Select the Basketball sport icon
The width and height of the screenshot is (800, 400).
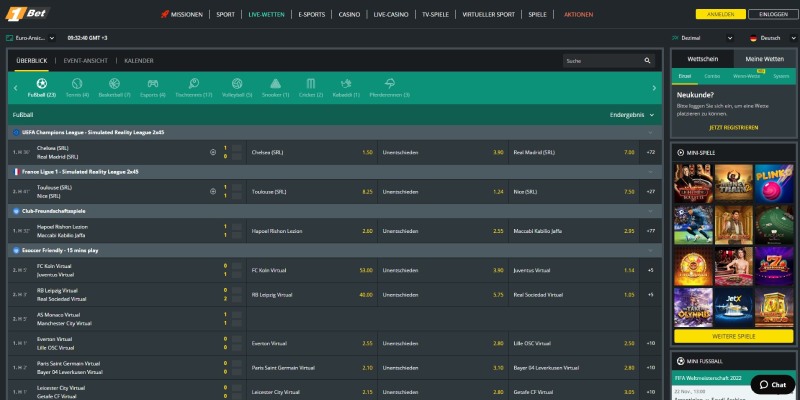(114, 83)
